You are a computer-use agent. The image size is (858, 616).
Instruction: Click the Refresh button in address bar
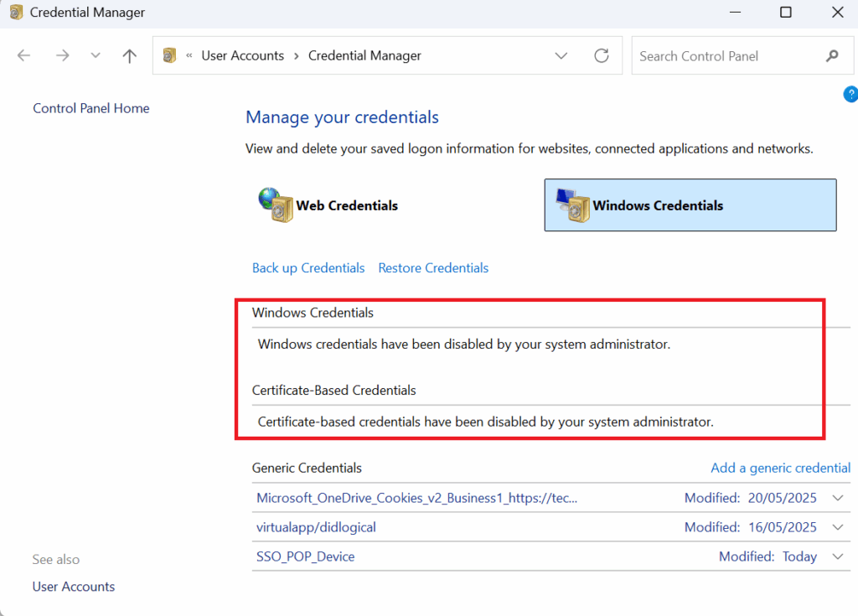601,56
